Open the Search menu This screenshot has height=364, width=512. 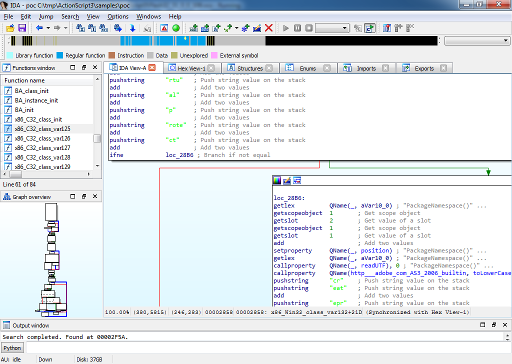[70, 17]
